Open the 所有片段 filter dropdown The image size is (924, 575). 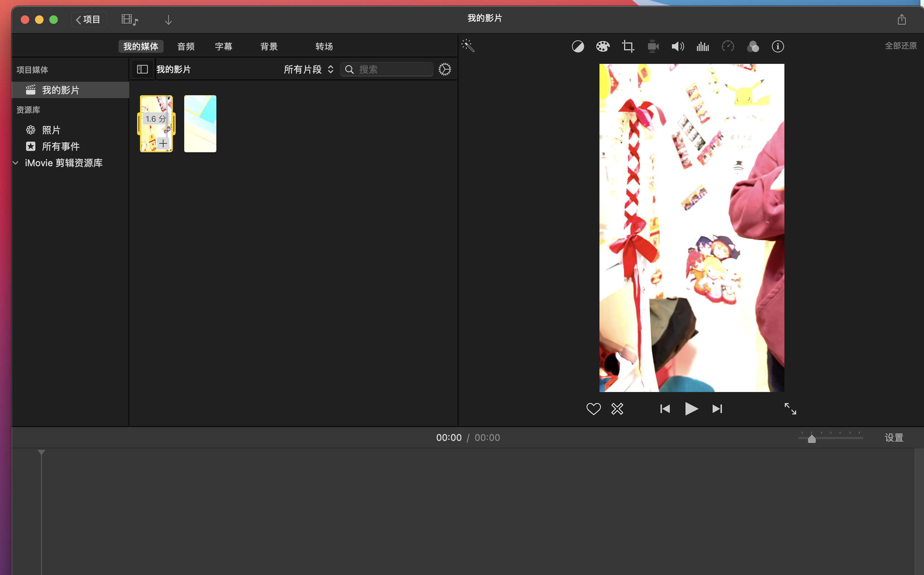point(308,69)
